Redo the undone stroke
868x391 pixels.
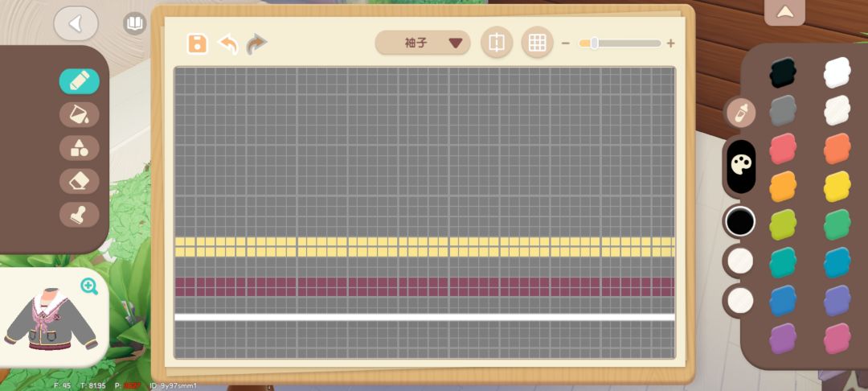click(x=256, y=43)
